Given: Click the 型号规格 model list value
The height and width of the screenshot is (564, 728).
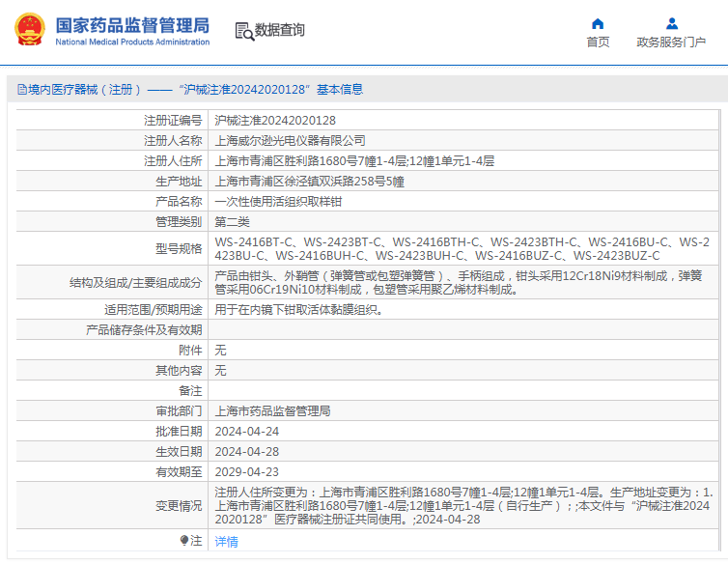Looking at the screenshot, I should pyautogui.click(x=462, y=248).
